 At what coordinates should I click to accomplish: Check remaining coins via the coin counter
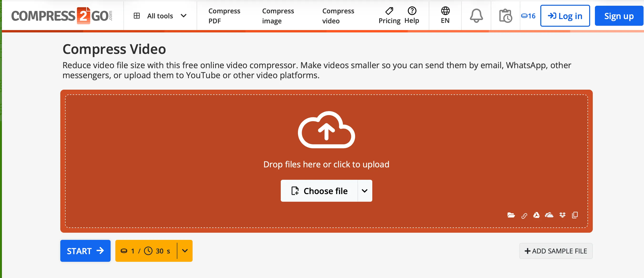pos(528,15)
